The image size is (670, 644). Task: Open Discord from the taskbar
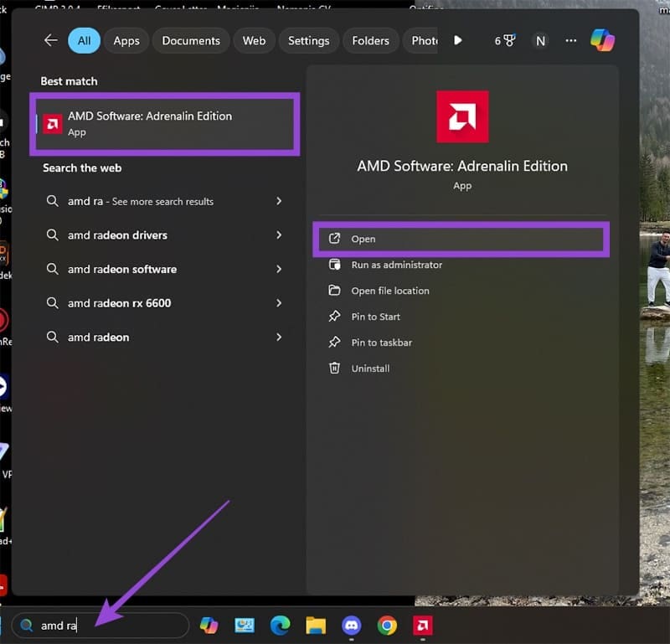point(352,626)
